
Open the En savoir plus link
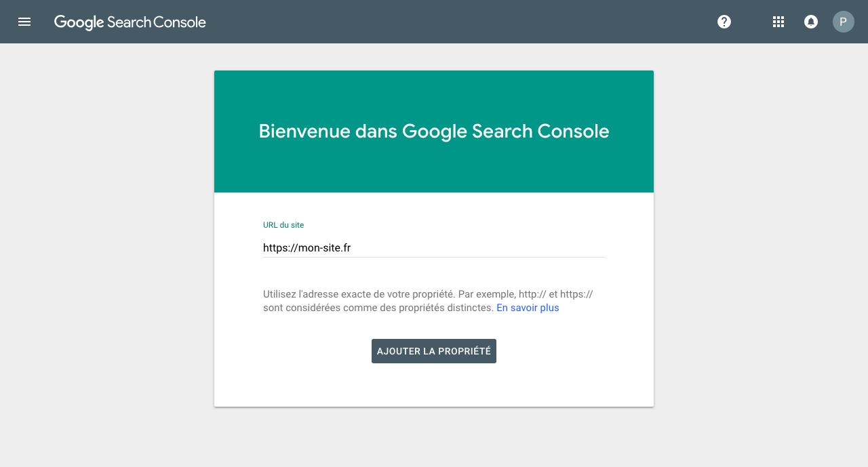528,308
